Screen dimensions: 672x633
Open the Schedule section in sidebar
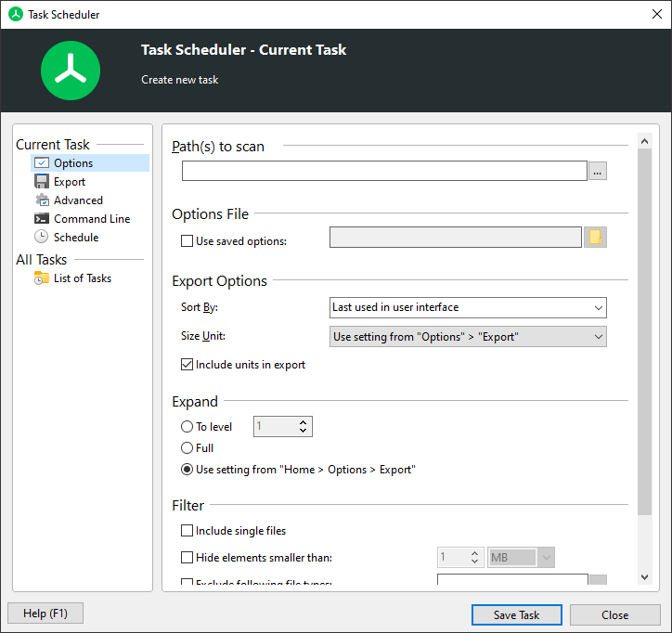76,238
